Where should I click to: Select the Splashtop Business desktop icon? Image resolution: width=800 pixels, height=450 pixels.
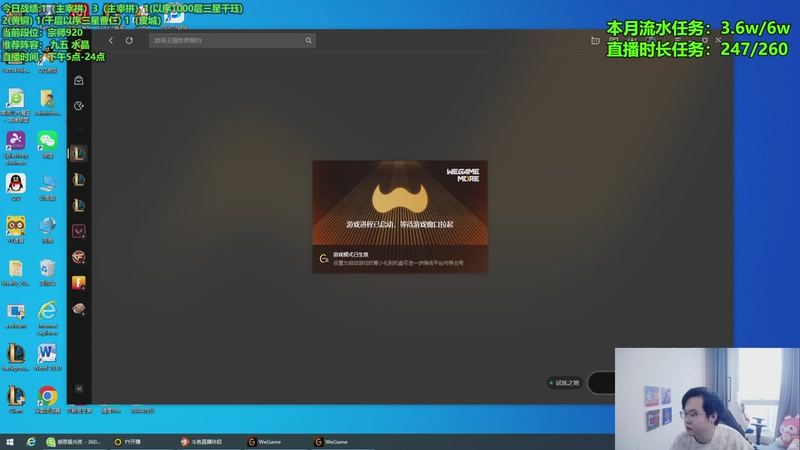[x=16, y=148]
